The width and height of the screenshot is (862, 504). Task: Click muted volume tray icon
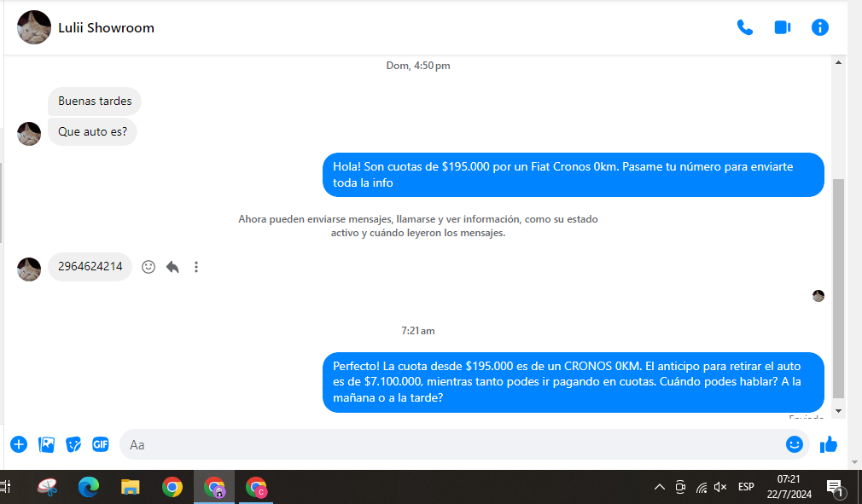click(x=720, y=487)
